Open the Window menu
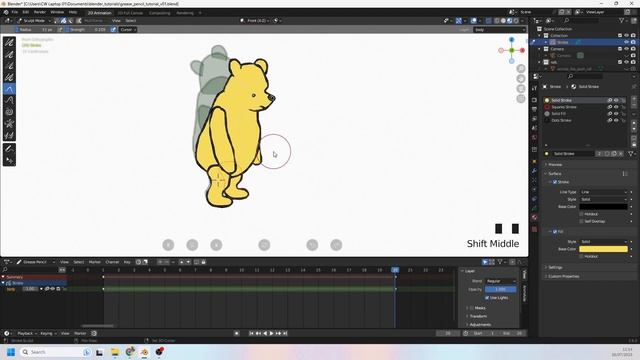This screenshot has width=640, height=360. pyautogui.click(x=57, y=12)
